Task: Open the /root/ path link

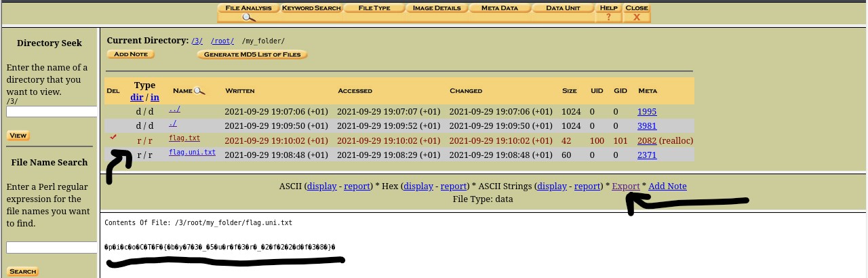Action: (x=222, y=41)
